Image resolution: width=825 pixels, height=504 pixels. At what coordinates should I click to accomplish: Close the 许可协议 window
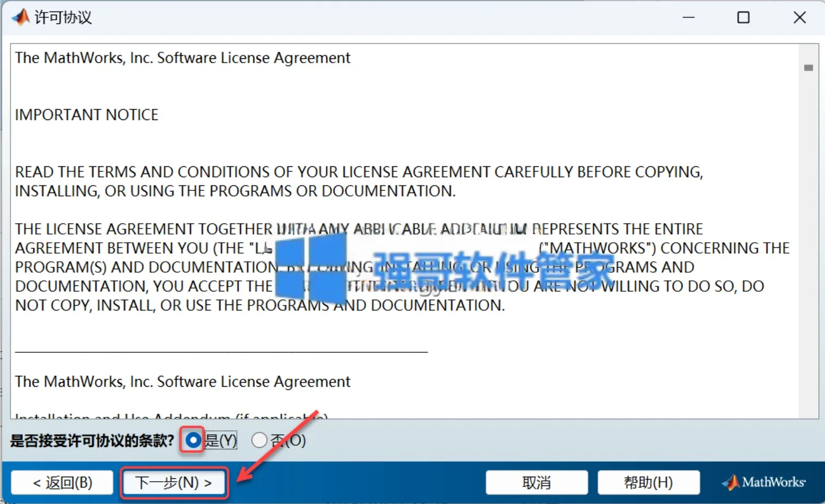pos(800,17)
